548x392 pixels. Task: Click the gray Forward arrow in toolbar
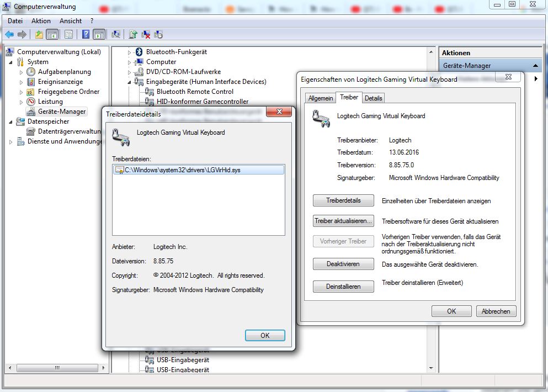(x=22, y=34)
